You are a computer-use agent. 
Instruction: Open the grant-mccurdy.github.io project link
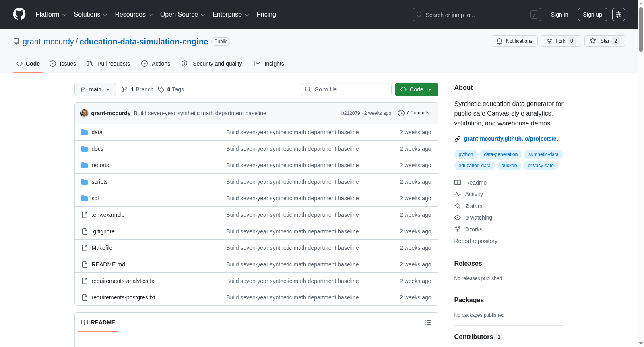[x=513, y=139]
